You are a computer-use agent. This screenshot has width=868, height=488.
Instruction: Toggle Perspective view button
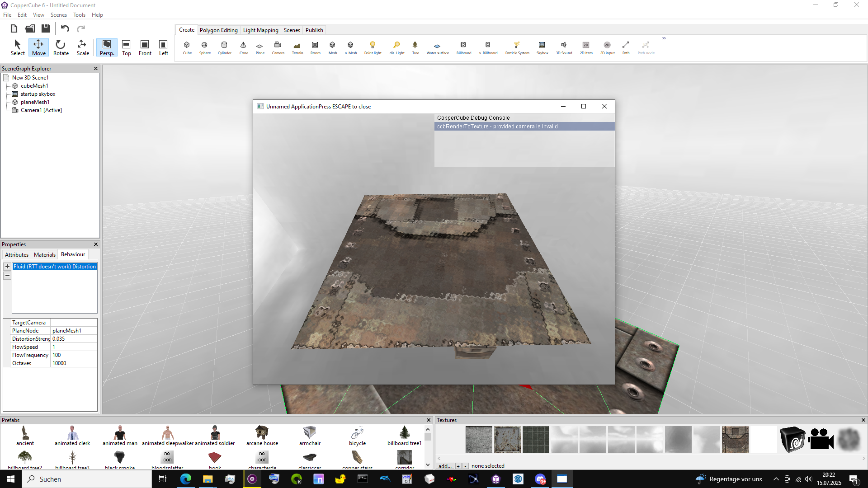(x=107, y=47)
